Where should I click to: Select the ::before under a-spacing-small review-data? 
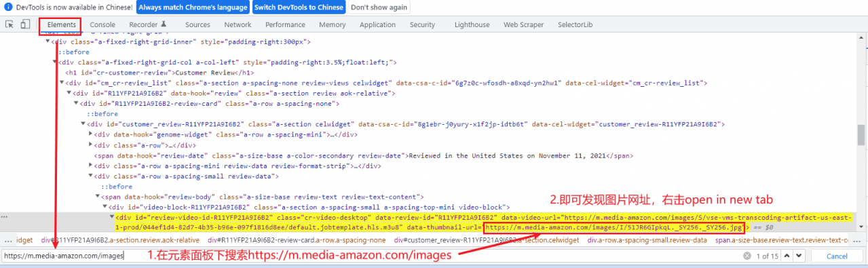(x=117, y=187)
